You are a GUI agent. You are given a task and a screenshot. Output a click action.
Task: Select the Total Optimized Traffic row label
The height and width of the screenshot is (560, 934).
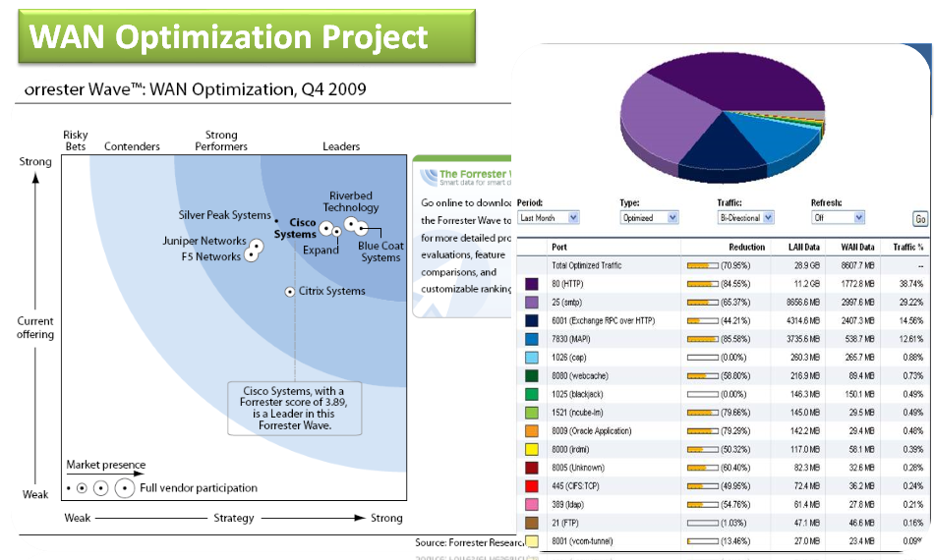586,265
